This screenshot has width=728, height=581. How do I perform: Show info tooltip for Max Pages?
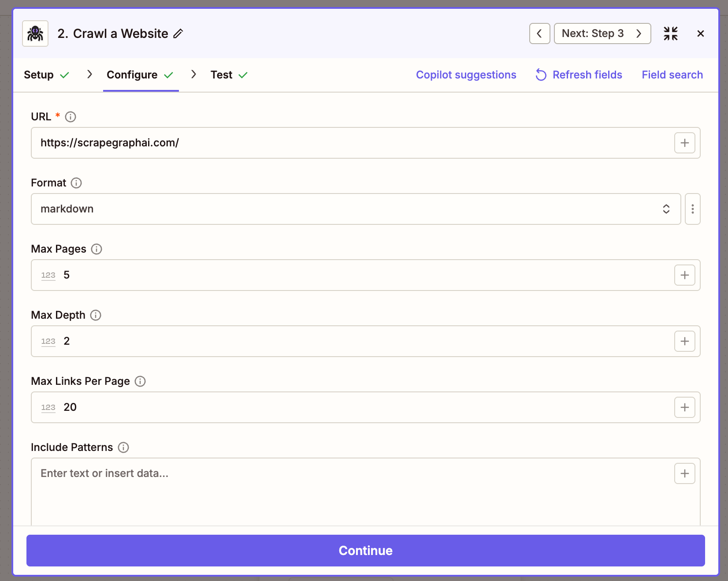(x=97, y=249)
